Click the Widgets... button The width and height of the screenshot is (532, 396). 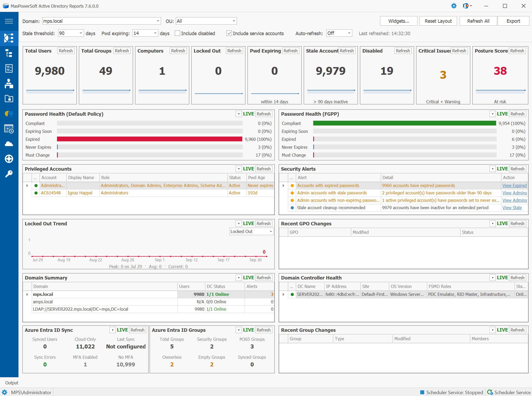[398, 21]
